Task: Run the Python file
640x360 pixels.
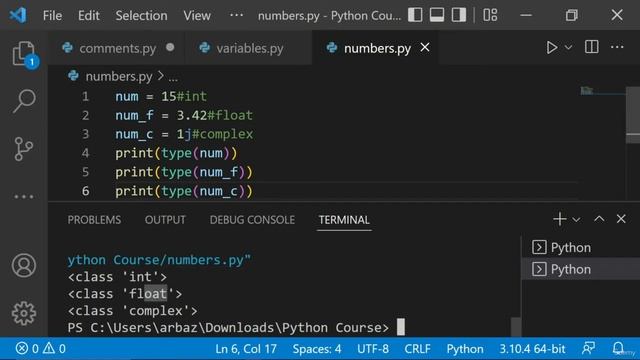Action: [551, 48]
